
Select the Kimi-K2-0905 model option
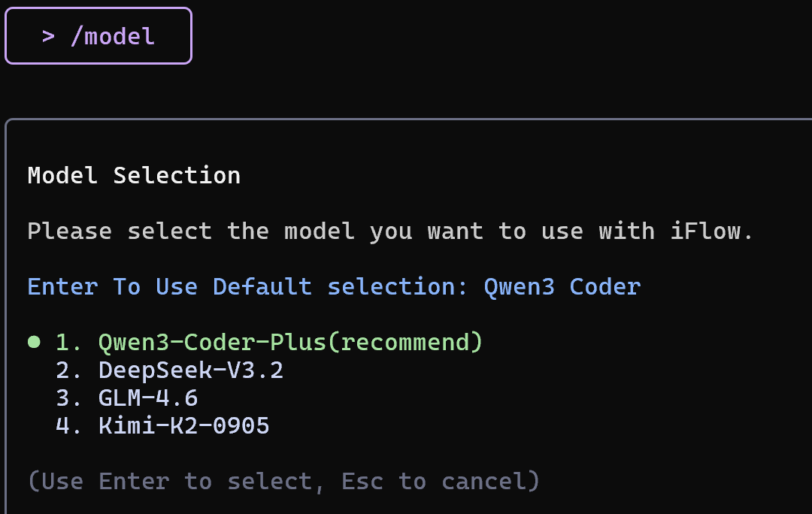point(183,426)
